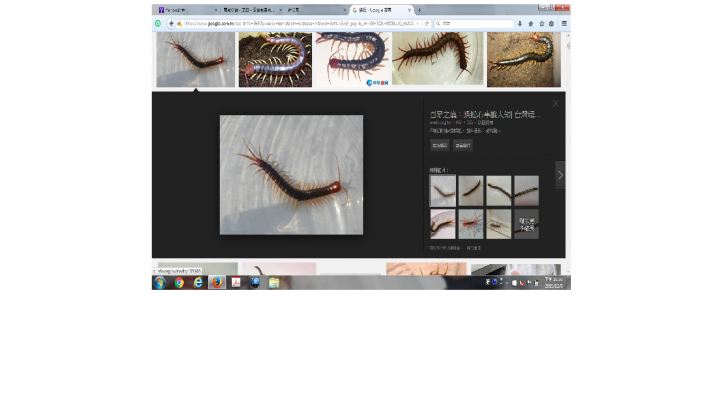The height and width of the screenshot is (404, 720).
Task: Click the taskbar clock and date
Action: point(554,283)
